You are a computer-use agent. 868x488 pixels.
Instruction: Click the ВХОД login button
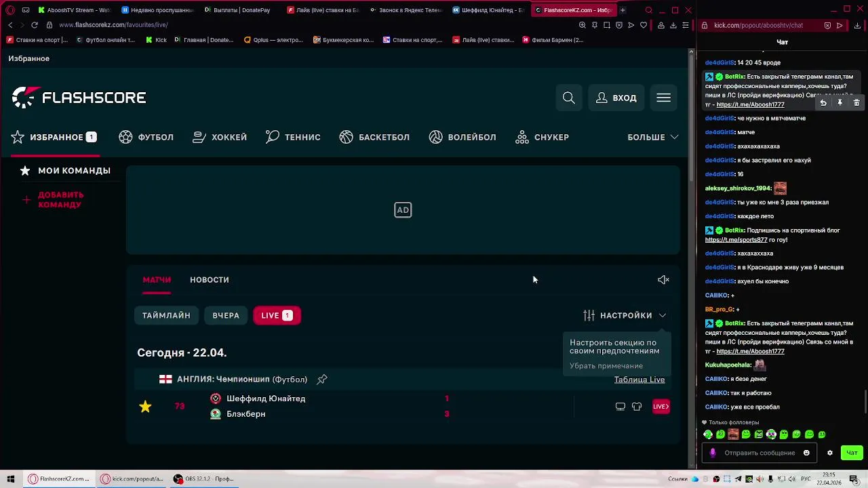click(616, 98)
